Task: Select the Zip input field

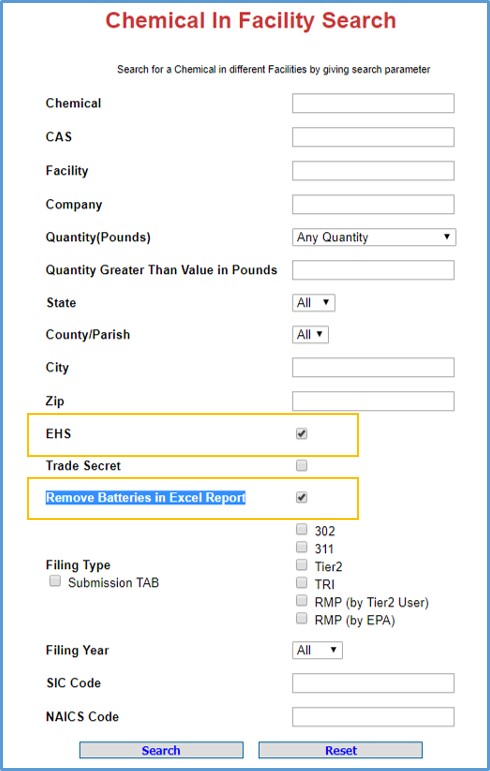Action: (x=373, y=401)
